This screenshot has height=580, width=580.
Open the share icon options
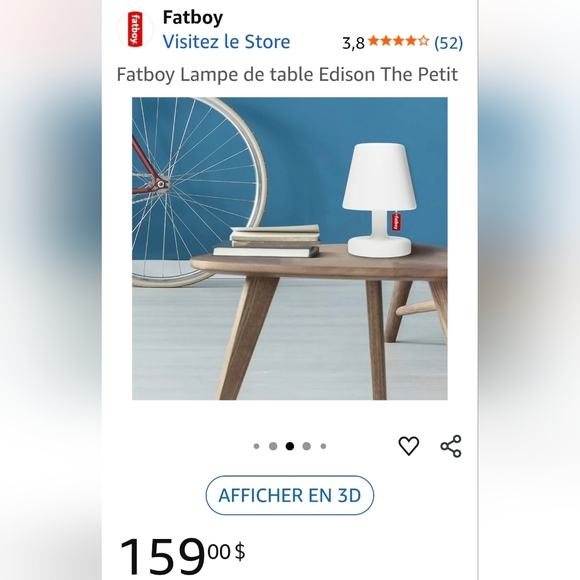tap(451, 446)
